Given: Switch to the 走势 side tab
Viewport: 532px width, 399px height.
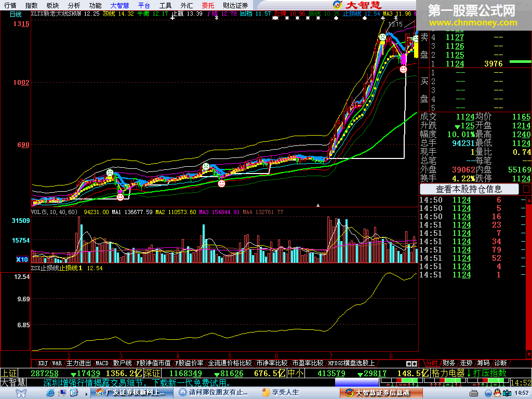Looking at the screenshot, I should [x=466, y=363].
